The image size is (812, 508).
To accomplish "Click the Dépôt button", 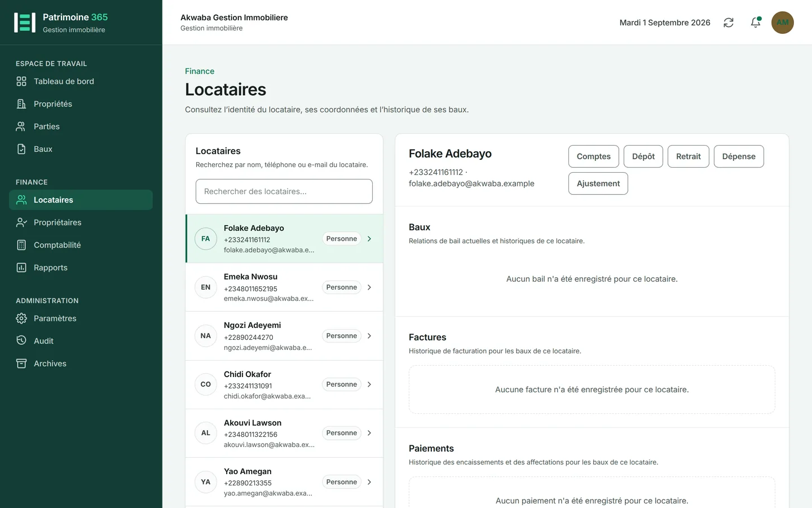I will pyautogui.click(x=643, y=156).
